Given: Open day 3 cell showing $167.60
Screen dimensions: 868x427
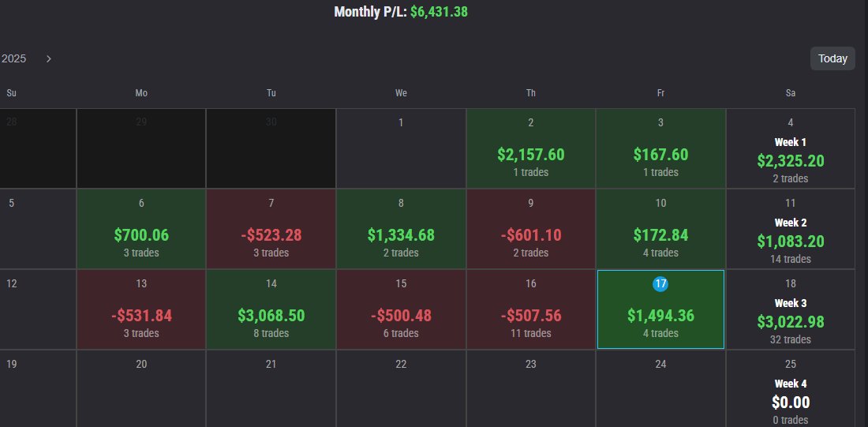Looking at the screenshot, I should click(x=660, y=148).
